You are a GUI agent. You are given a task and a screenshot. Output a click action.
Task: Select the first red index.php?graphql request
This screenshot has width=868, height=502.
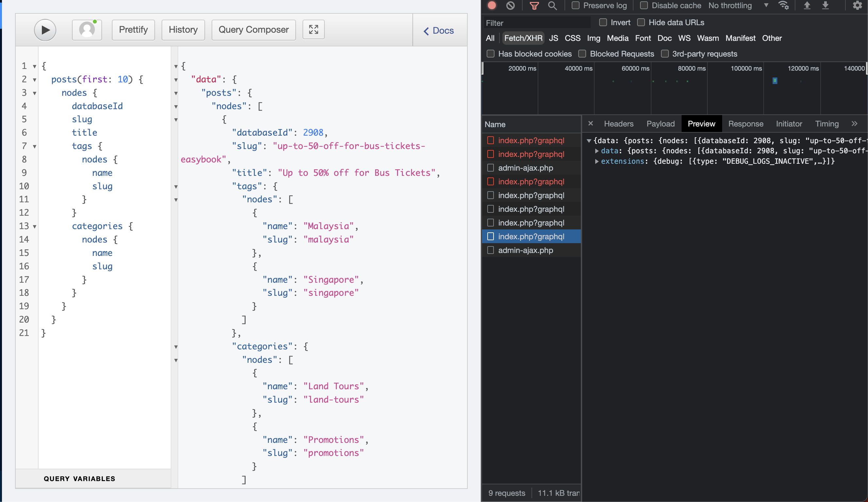[531, 140]
